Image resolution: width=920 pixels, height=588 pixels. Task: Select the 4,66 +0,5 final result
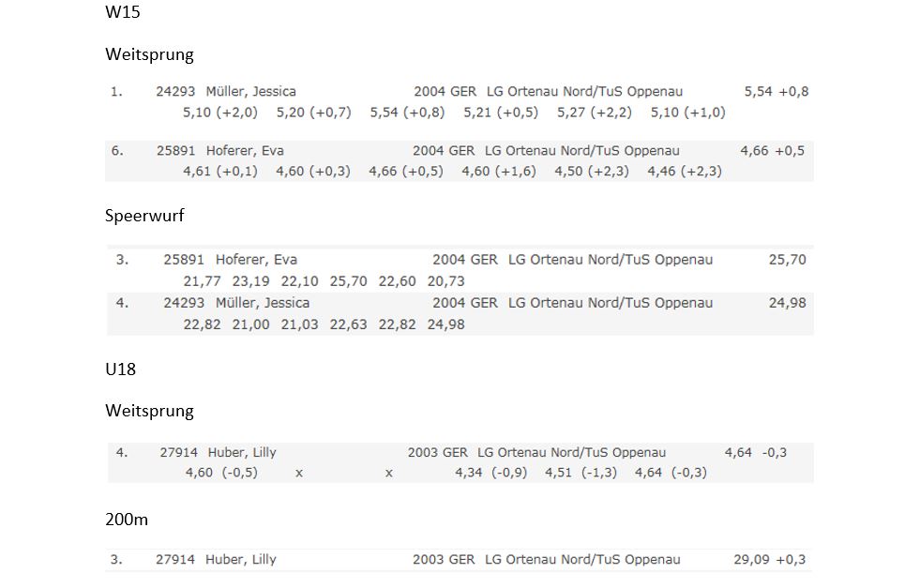click(x=772, y=151)
